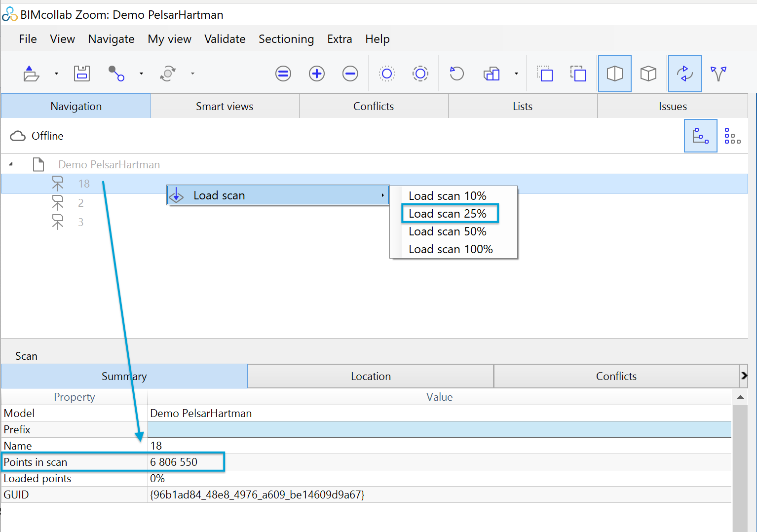The width and height of the screenshot is (757, 532).
Task: Open the Validate menu
Action: 225,39
